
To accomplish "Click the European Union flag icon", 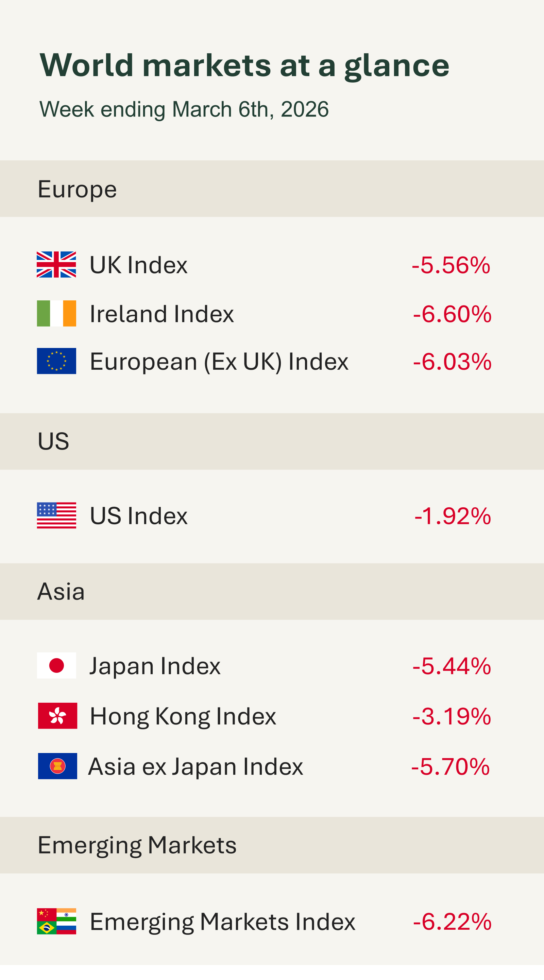I will (x=56, y=361).
